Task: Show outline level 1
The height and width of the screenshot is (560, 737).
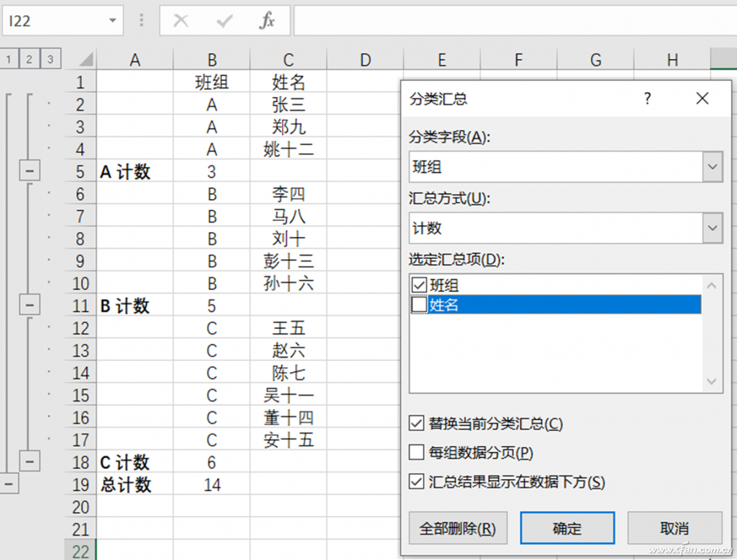Action: (x=9, y=59)
